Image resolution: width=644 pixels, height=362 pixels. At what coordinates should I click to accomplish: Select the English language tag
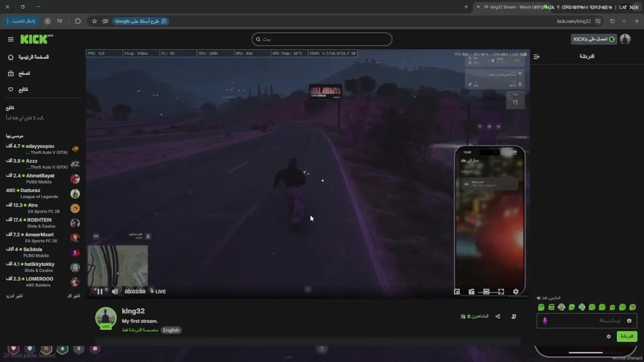point(171,330)
